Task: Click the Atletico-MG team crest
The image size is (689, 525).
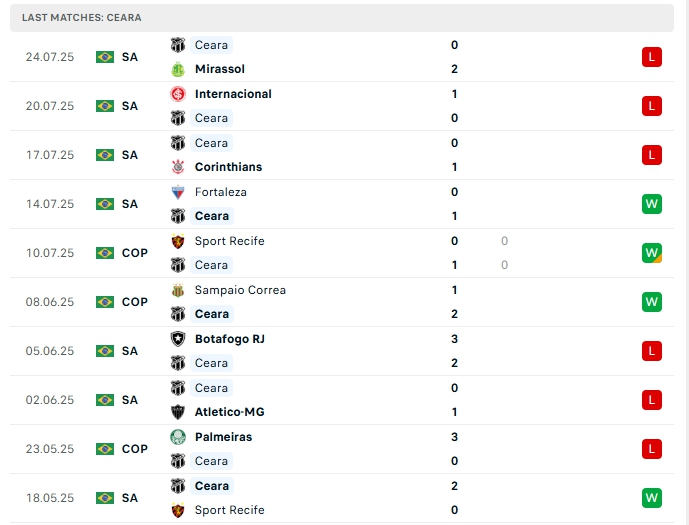Action: coord(178,412)
